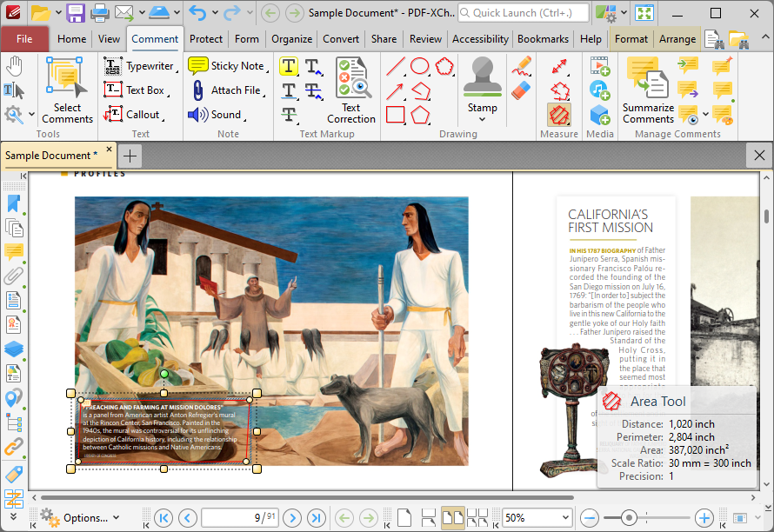This screenshot has height=532, width=774.
Task: Expand the Stamp dropdown arrow
Action: pyautogui.click(x=483, y=119)
